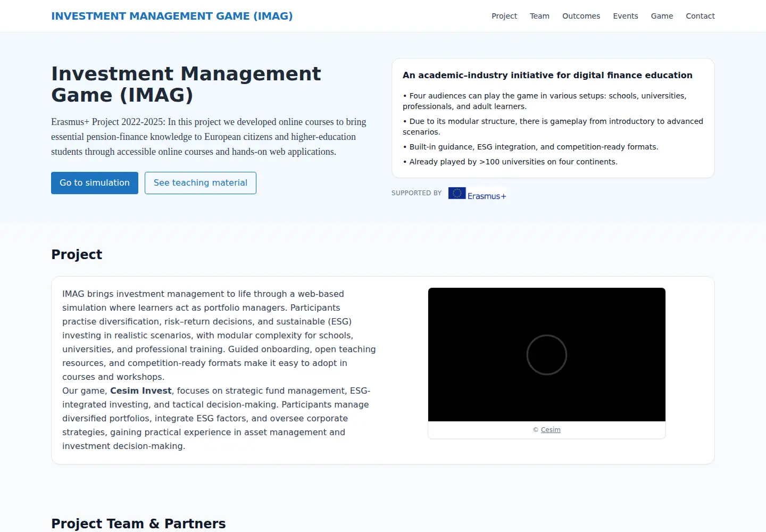Viewport: 766px width, 532px height.
Task: Open the Cesim copyright link
Action: pos(551,430)
